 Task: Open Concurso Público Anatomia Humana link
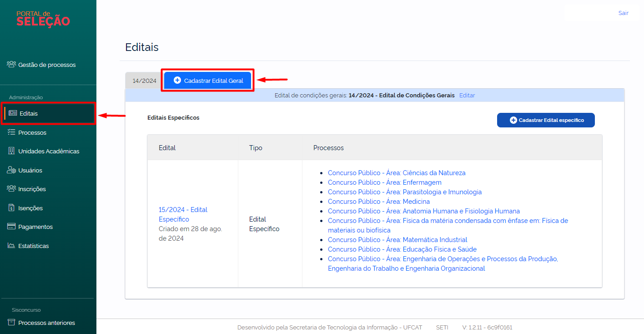point(424,211)
